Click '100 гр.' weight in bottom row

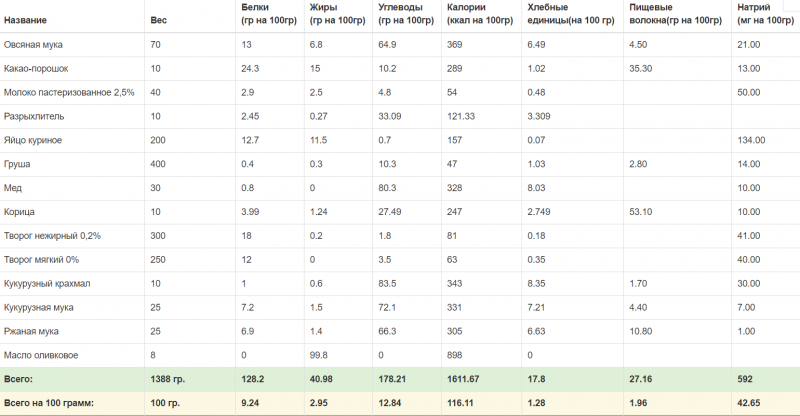(x=165, y=403)
